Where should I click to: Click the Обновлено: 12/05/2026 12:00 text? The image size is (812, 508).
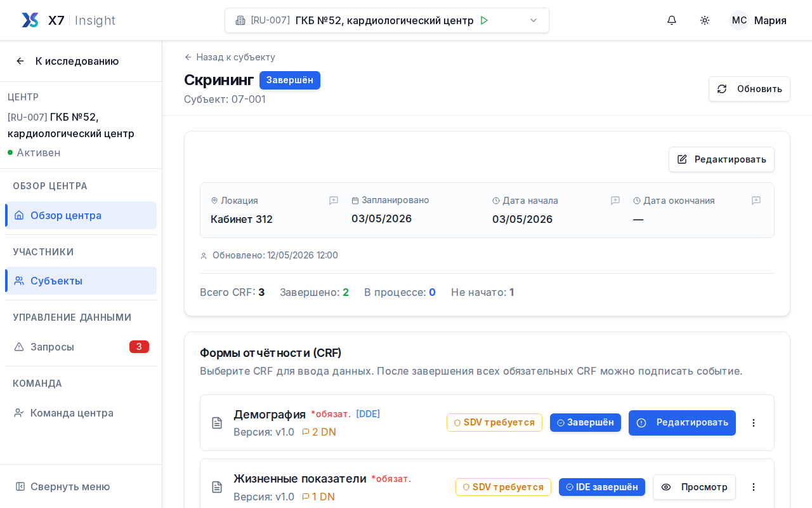click(x=275, y=255)
